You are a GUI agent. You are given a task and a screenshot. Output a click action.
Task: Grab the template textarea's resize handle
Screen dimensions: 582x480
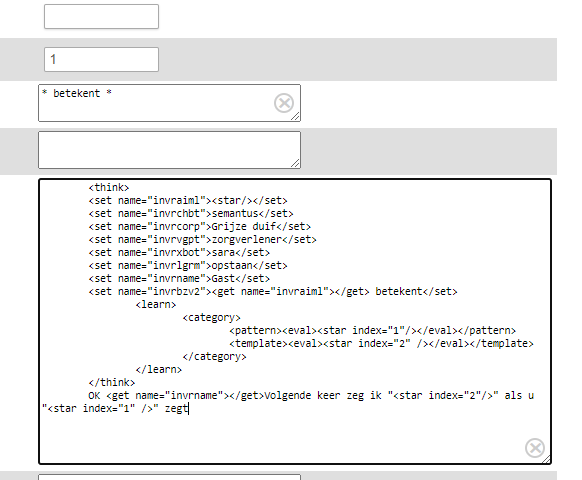(546, 460)
